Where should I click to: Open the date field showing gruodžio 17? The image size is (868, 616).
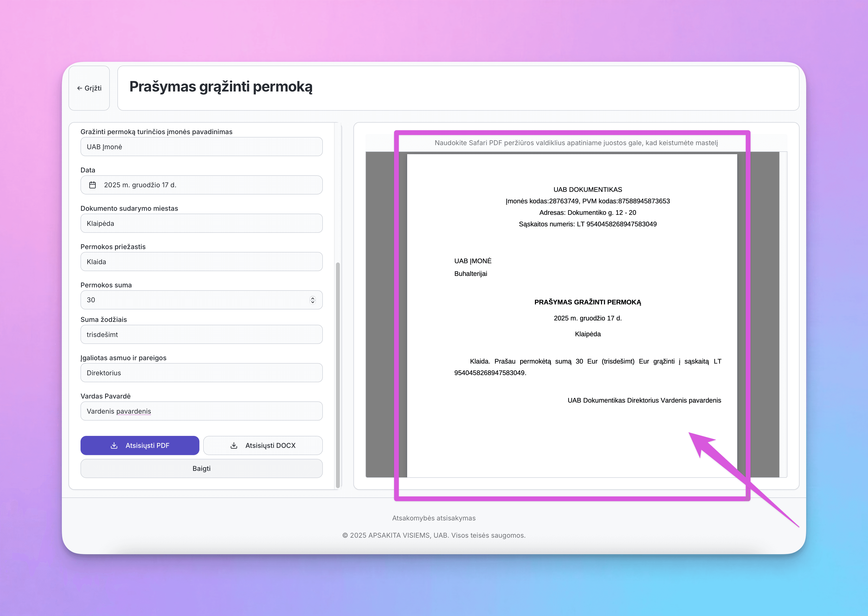pos(201,185)
